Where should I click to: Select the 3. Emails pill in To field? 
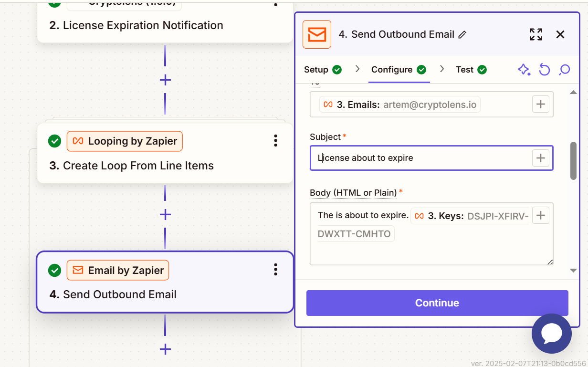(400, 105)
